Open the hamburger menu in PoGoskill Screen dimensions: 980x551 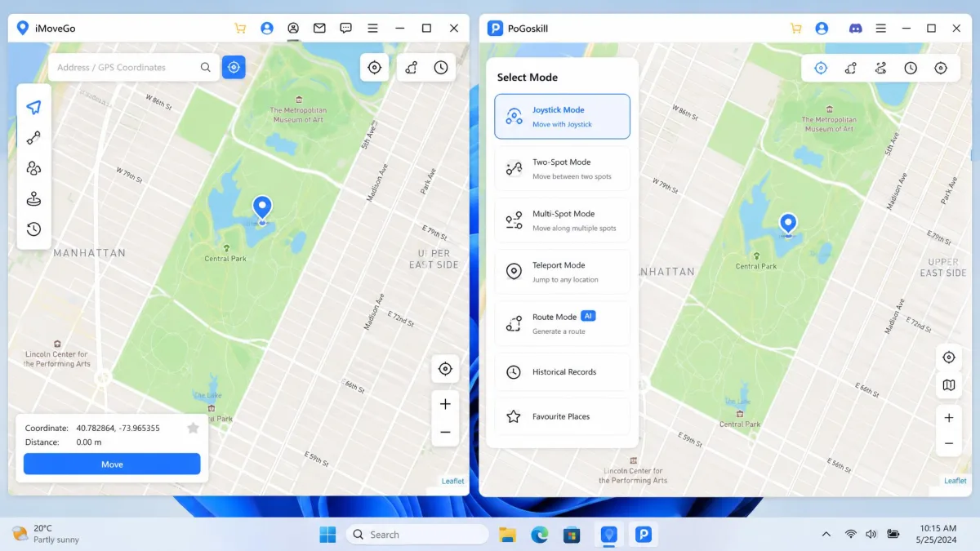880,28
